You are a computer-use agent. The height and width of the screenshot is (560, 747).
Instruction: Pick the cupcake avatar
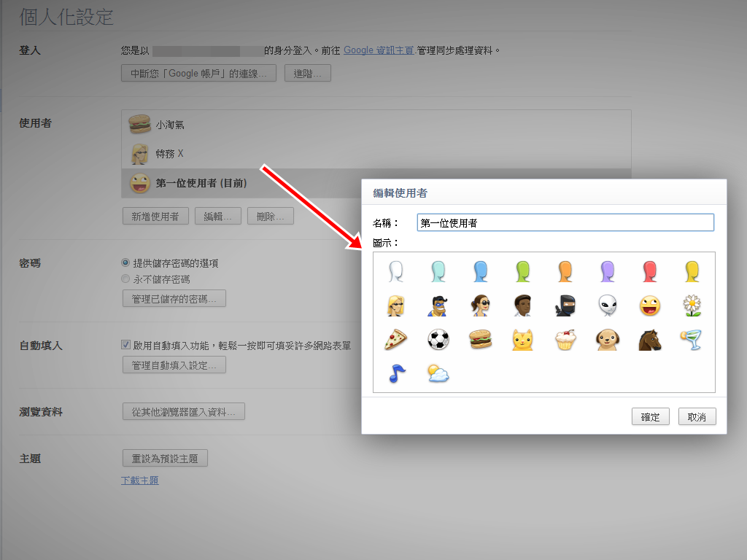(565, 340)
